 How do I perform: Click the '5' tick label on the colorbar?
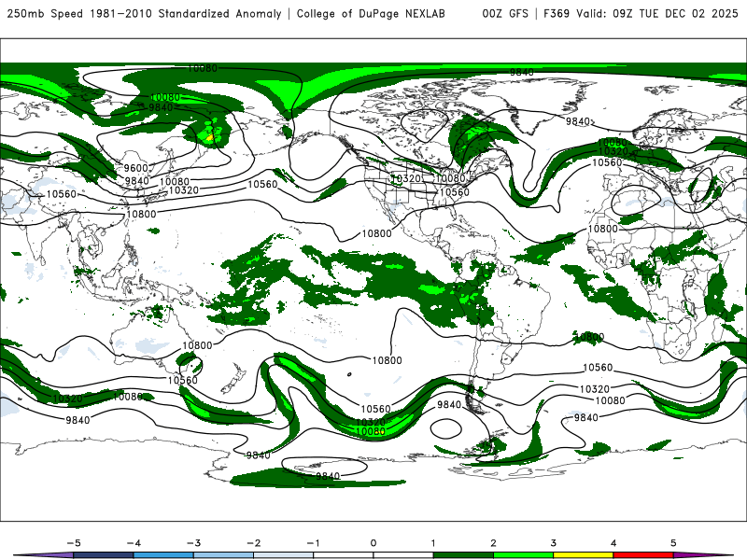coord(673,543)
